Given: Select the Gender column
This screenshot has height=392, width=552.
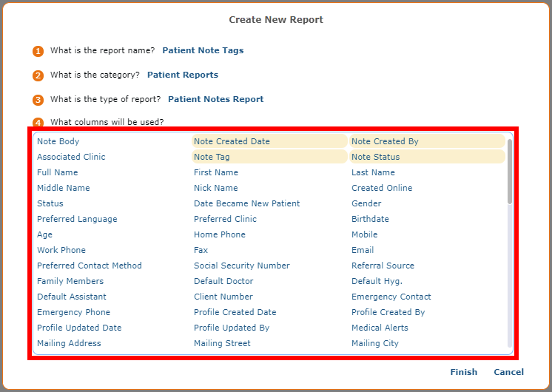Looking at the screenshot, I should click(366, 203).
